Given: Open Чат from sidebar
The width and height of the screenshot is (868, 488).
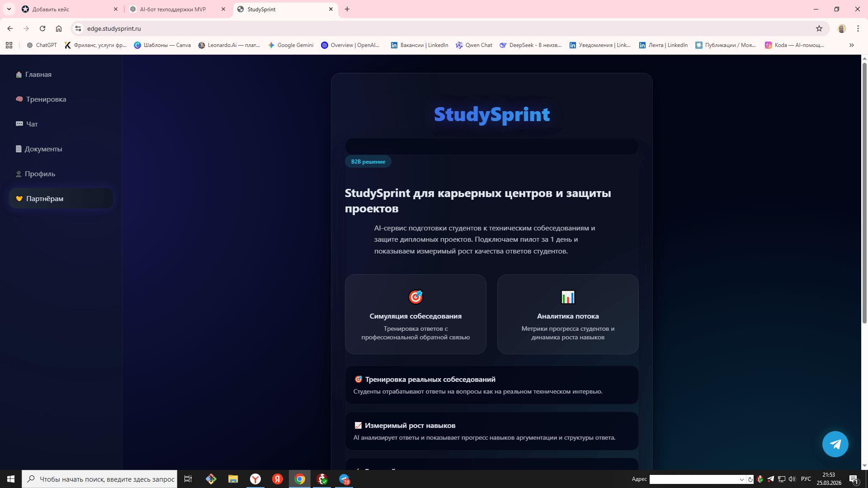Looking at the screenshot, I should 32,124.
